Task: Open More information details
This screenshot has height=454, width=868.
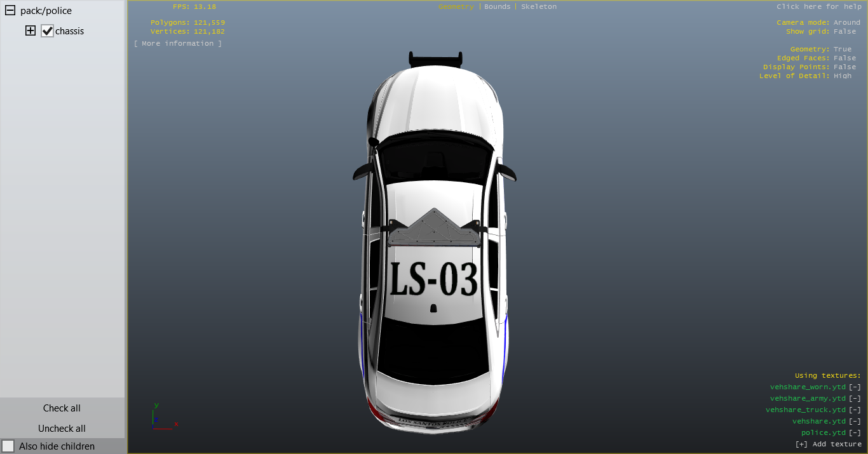Action: (178, 44)
